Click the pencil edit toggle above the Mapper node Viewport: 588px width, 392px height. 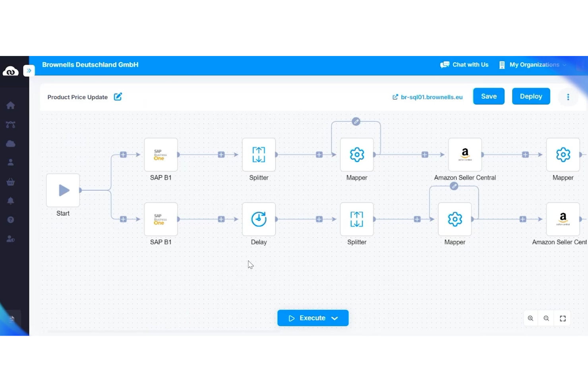point(356,122)
